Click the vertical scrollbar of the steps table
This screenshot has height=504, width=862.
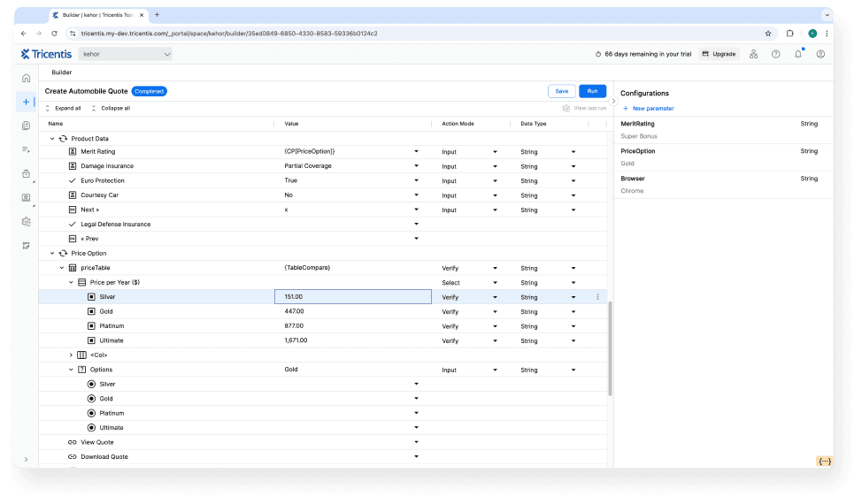tap(611, 348)
